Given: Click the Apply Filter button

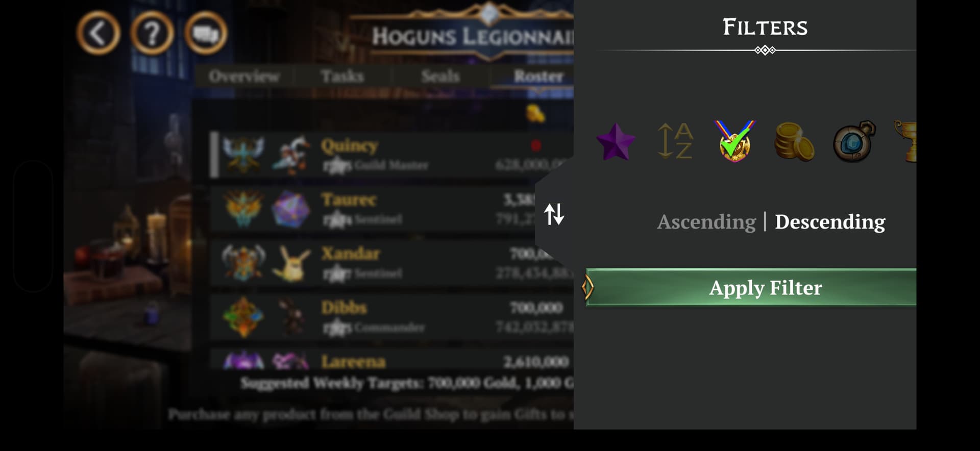Looking at the screenshot, I should pyautogui.click(x=751, y=288).
